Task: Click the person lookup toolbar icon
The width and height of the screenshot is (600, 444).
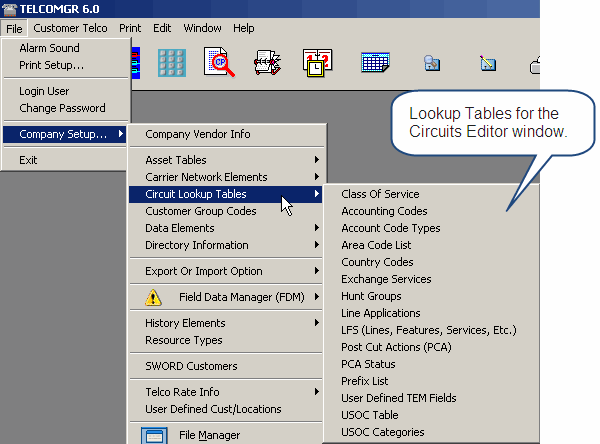Action: tap(432, 63)
